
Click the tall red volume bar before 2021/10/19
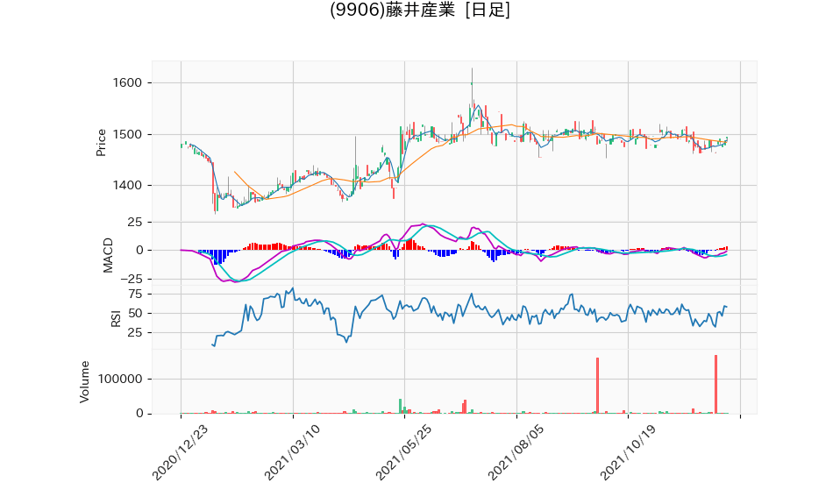pos(597,386)
